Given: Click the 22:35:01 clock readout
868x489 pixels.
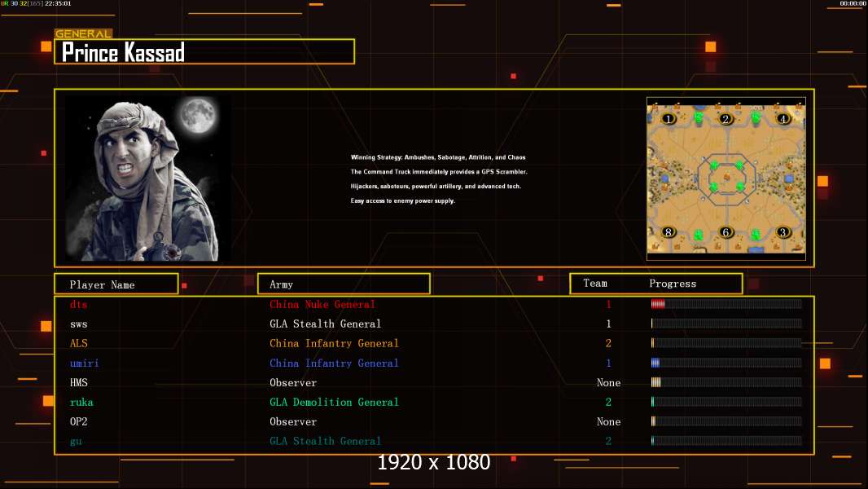Looking at the screenshot, I should [x=58, y=3].
